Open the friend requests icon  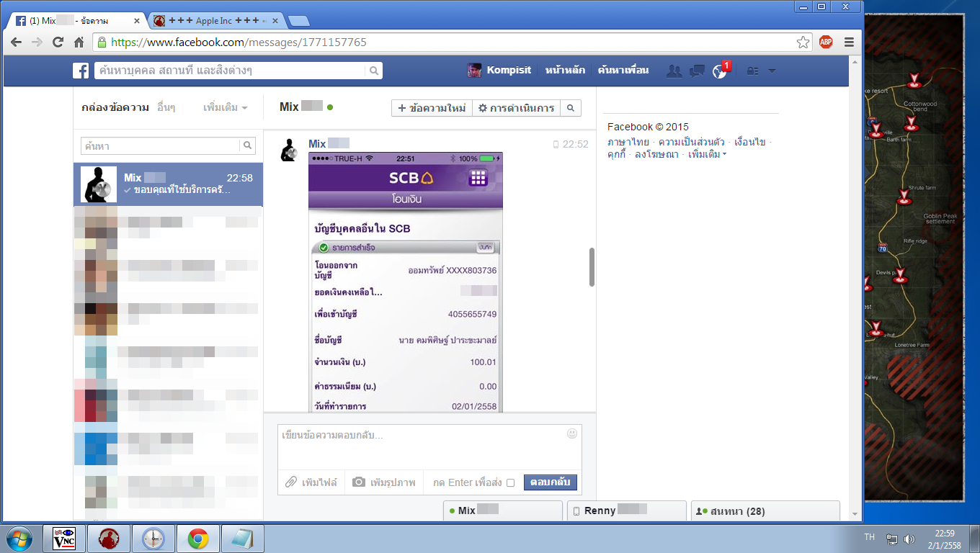[674, 71]
